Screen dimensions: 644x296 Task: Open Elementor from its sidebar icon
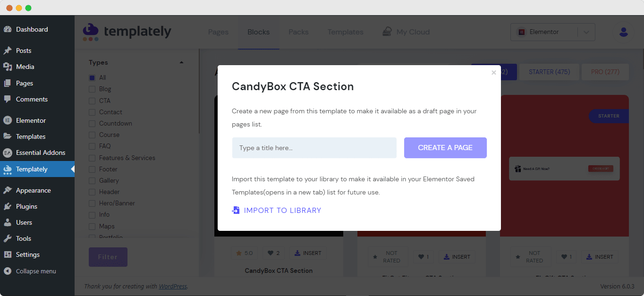(x=8, y=120)
